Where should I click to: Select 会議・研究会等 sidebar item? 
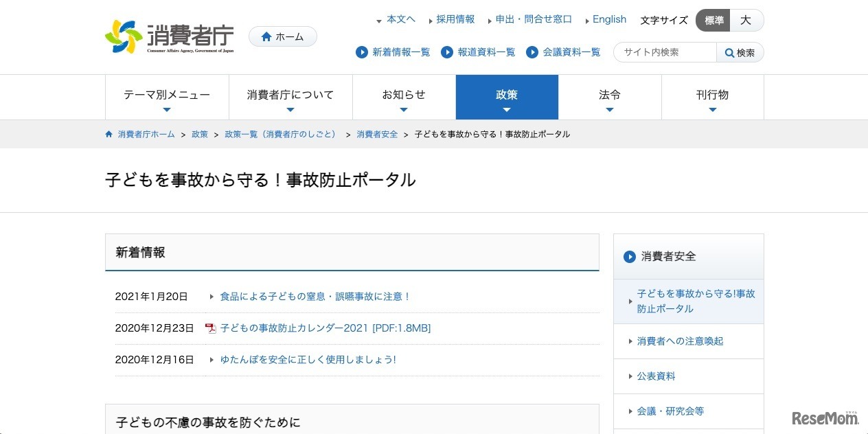(x=689, y=411)
